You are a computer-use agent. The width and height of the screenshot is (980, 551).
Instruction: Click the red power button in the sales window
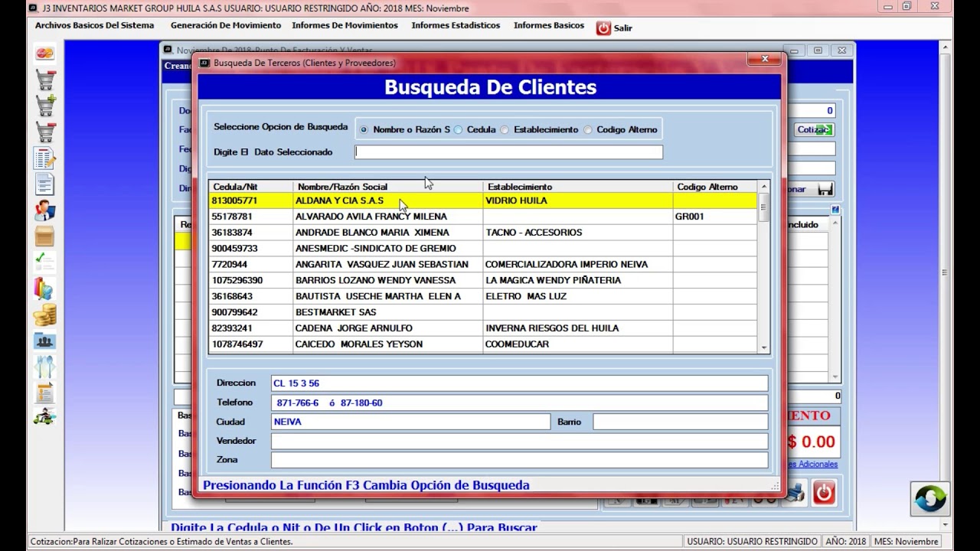pyautogui.click(x=824, y=493)
